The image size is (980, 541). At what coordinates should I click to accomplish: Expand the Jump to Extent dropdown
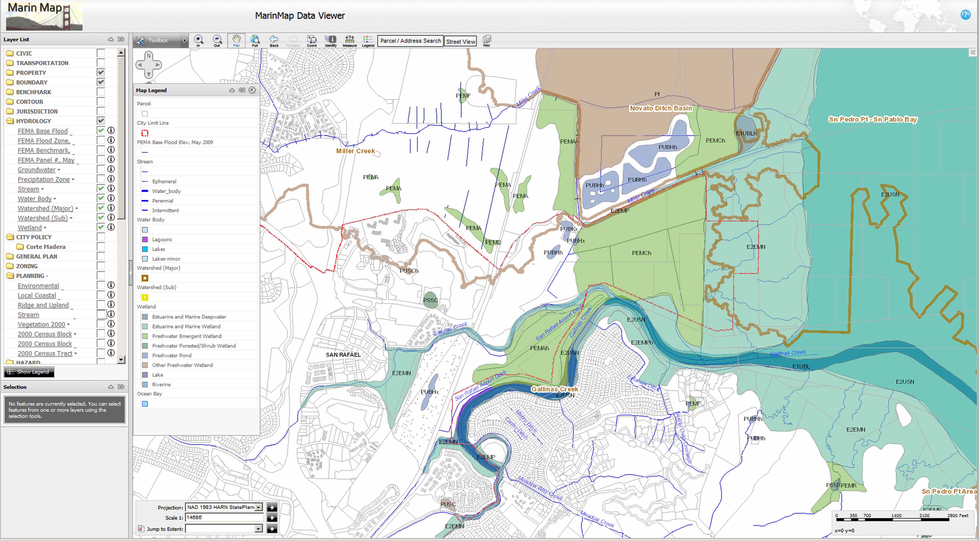coord(259,529)
